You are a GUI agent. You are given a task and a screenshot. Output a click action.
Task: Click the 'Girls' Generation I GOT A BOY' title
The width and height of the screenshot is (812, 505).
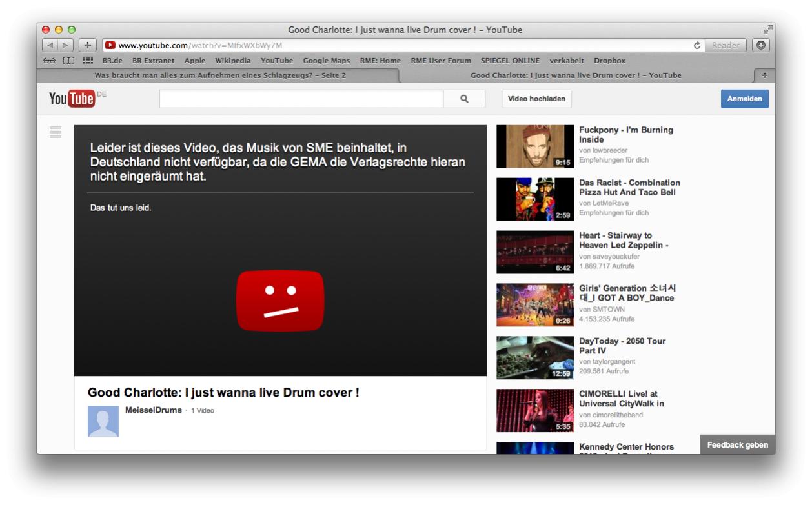coord(627,293)
